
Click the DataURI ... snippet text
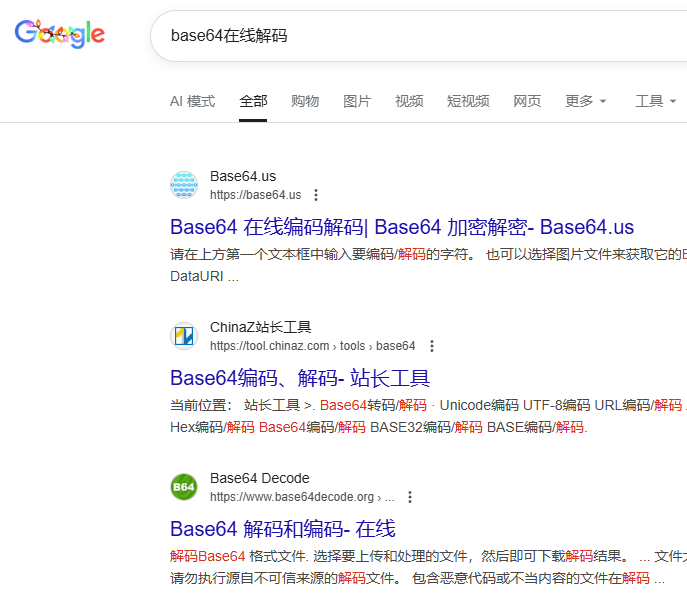pos(204,276)
